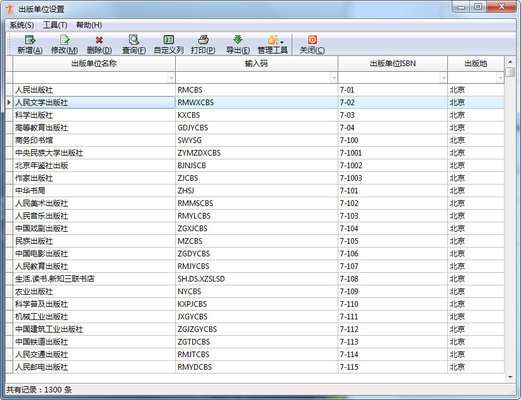Sort by 输入码 column header
Screen dimensions: 521x400
(x=256, y=63)
